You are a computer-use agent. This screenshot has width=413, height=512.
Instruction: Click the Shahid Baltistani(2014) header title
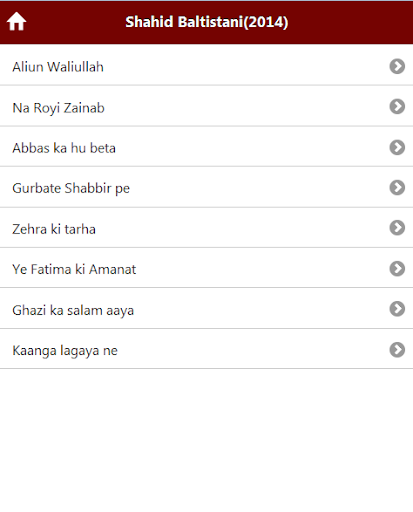tap(207, 22)
